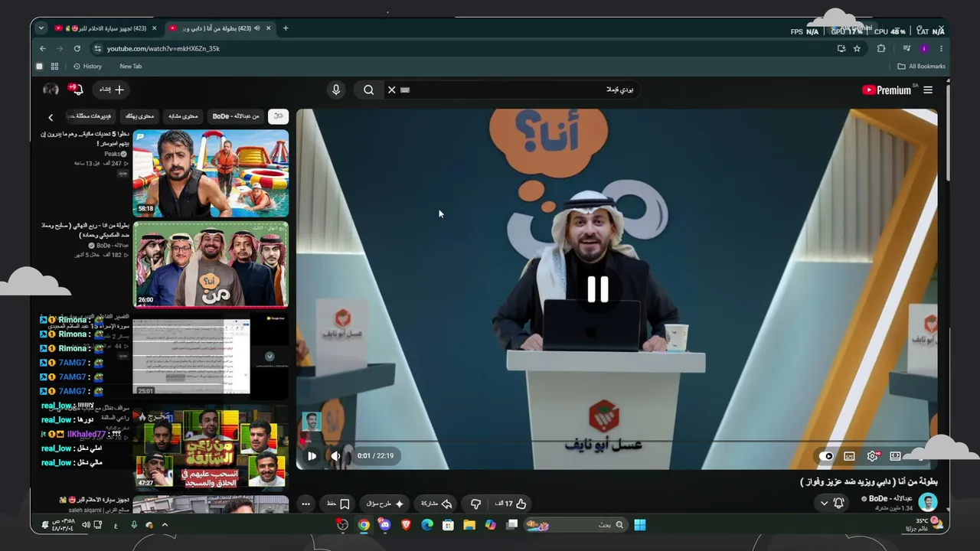Open the New Tab bookmark
Screen dimensions: 980x551
(130, 67)
